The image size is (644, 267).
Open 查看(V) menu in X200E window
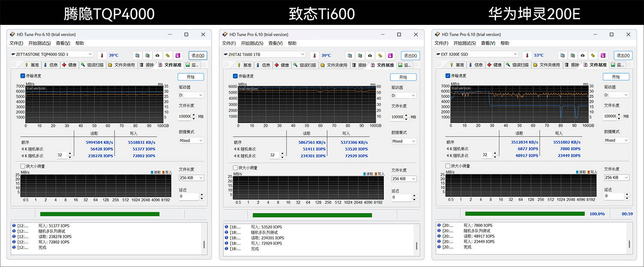click(488, 43)
